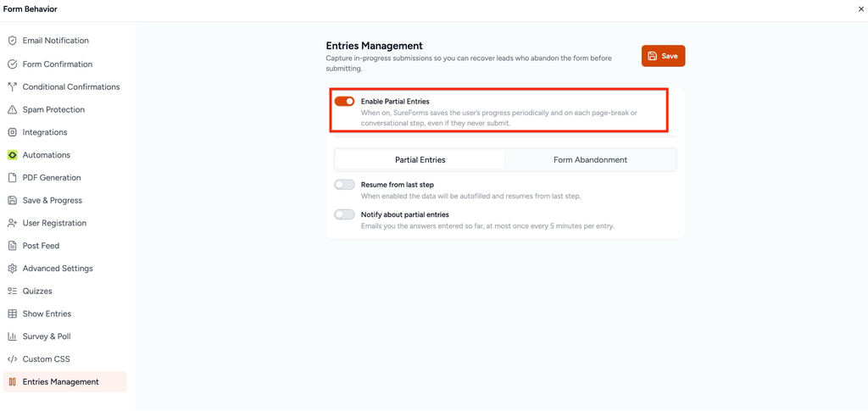Click the 'Capture in-progress submissions' description
Viewport: 868px width, 411px height.
[x=469, y=63]
